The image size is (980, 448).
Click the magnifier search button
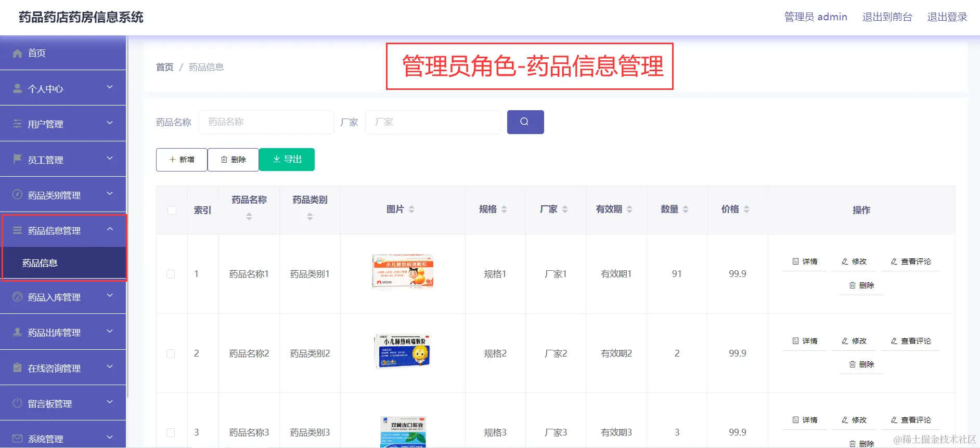[525, 122]
